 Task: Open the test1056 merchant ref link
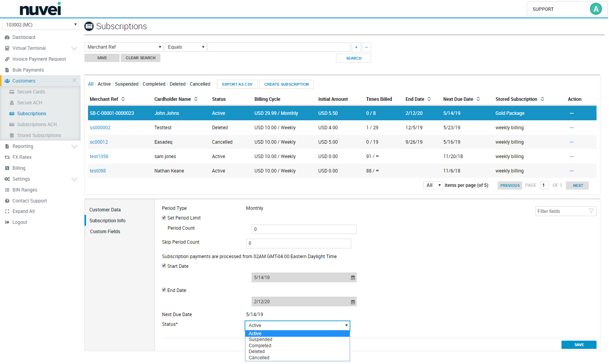(x=99, y=157)
